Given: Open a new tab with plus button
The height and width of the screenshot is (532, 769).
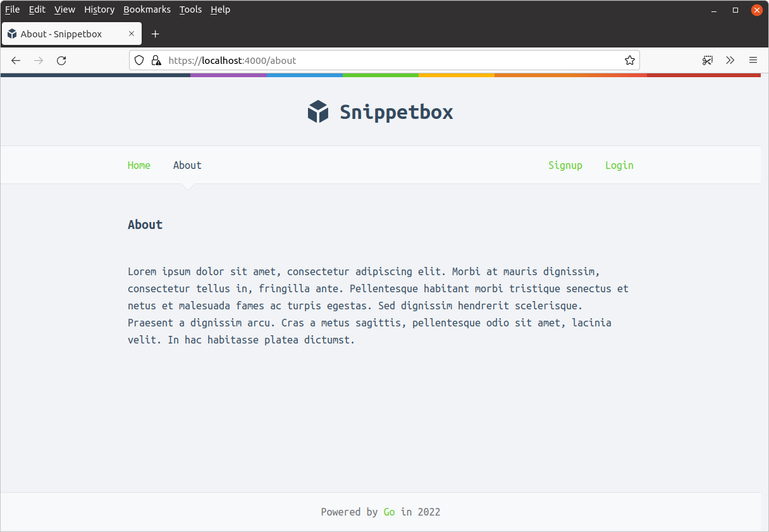Looking at the screenshot, I should 156,34.
